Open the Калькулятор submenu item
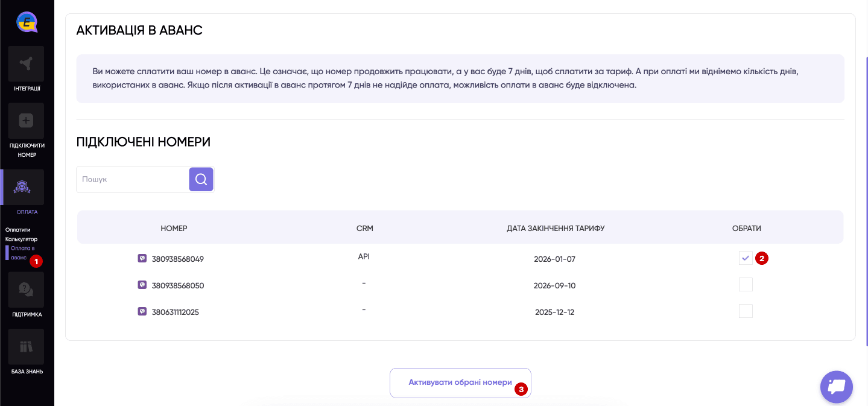The width and height of the screenshot is (868, 406). 21,239
